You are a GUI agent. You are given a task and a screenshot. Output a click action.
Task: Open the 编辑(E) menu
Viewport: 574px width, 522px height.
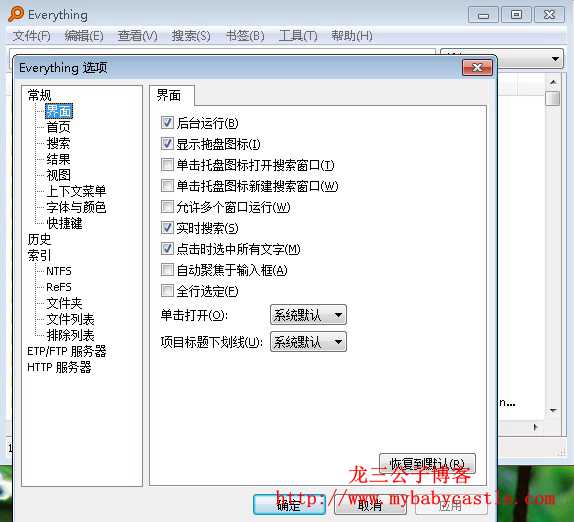[84, 36]
